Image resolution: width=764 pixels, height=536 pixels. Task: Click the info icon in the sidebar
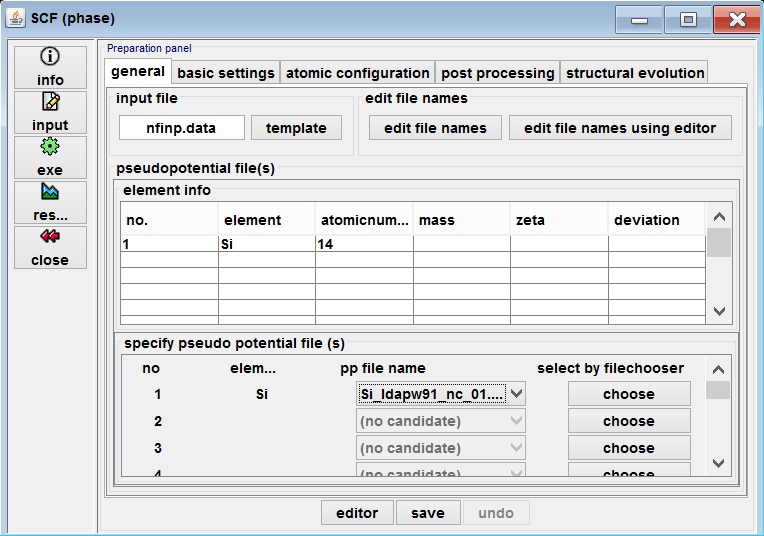coord(49,57)
